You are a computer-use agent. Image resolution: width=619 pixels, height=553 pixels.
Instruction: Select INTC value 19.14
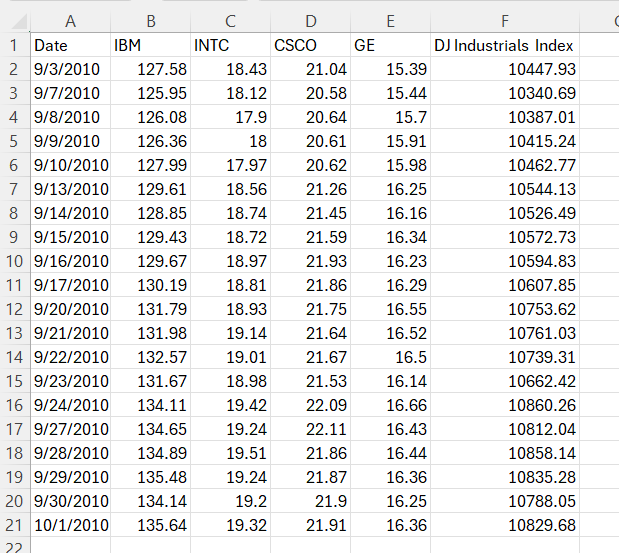click(x=231, y=333)
